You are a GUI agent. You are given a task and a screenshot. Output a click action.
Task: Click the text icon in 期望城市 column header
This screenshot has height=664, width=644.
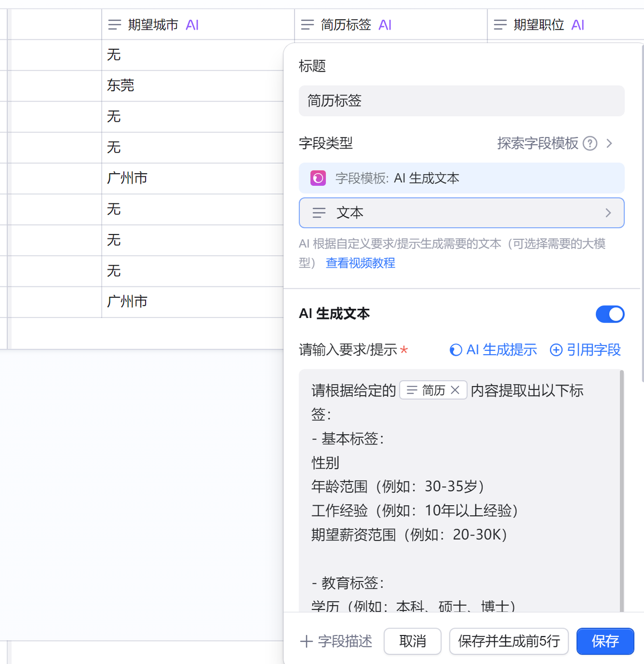point(115,25)
